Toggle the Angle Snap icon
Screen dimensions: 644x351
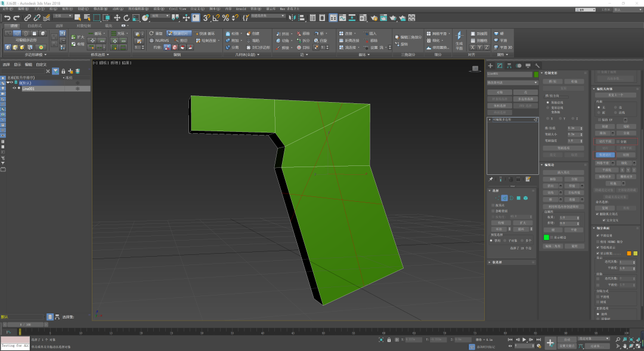[x=216, y=18]
